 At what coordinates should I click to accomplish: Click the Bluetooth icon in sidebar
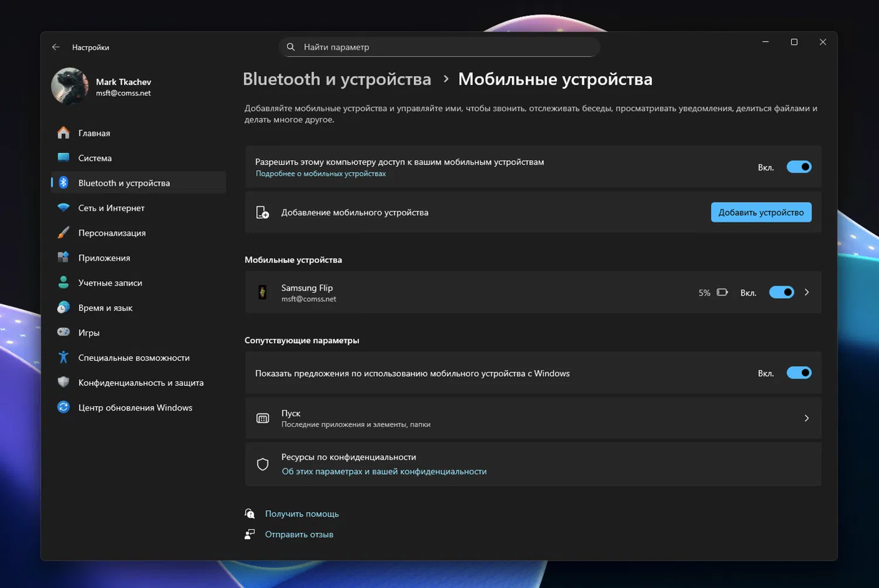[x=63, y=183]
